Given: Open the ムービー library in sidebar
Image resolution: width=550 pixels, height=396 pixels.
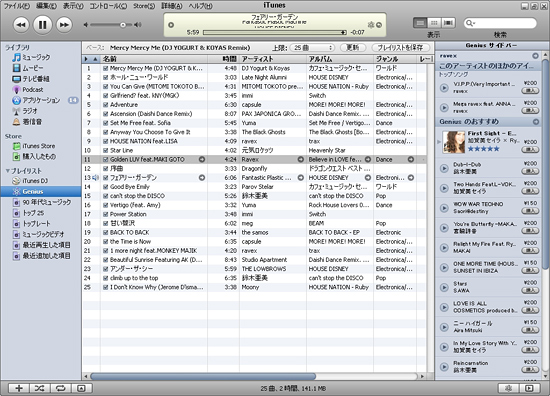Looking at the screenshot, I should 28,68.
